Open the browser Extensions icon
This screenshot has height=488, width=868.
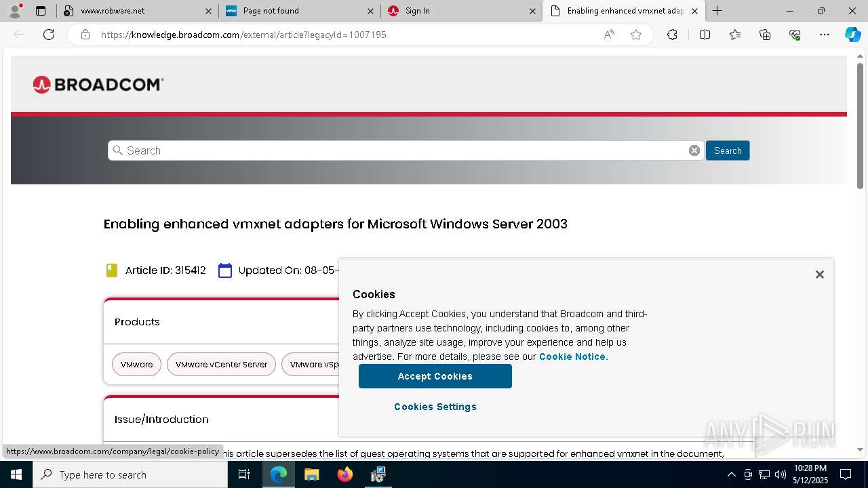pyautogui.click(x=672, y=35)
